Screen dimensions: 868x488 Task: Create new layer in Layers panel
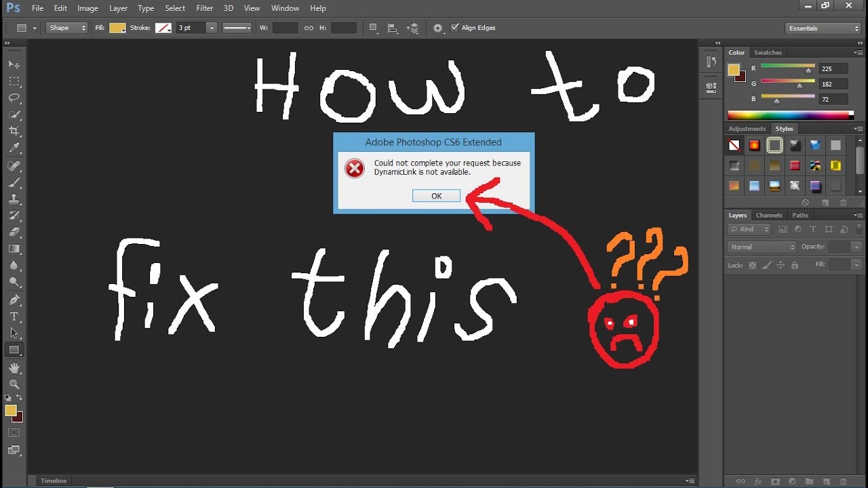[x=827, y=481]
